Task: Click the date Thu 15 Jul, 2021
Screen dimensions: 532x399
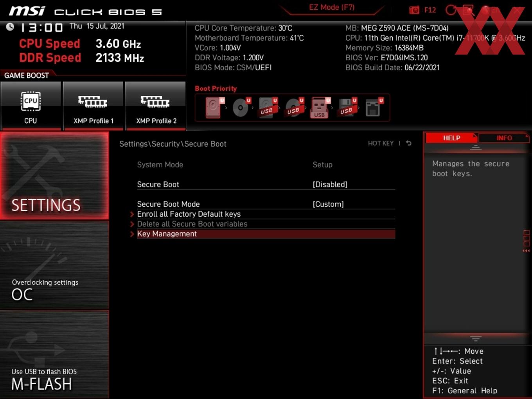Action: (97, 26)
